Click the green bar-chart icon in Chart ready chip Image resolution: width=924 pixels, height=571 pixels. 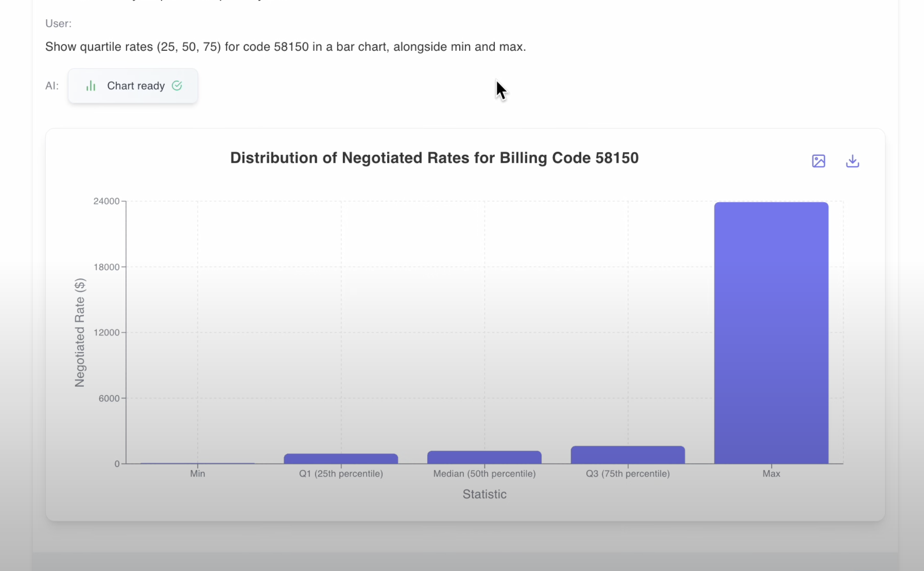[x=91, y=86]
